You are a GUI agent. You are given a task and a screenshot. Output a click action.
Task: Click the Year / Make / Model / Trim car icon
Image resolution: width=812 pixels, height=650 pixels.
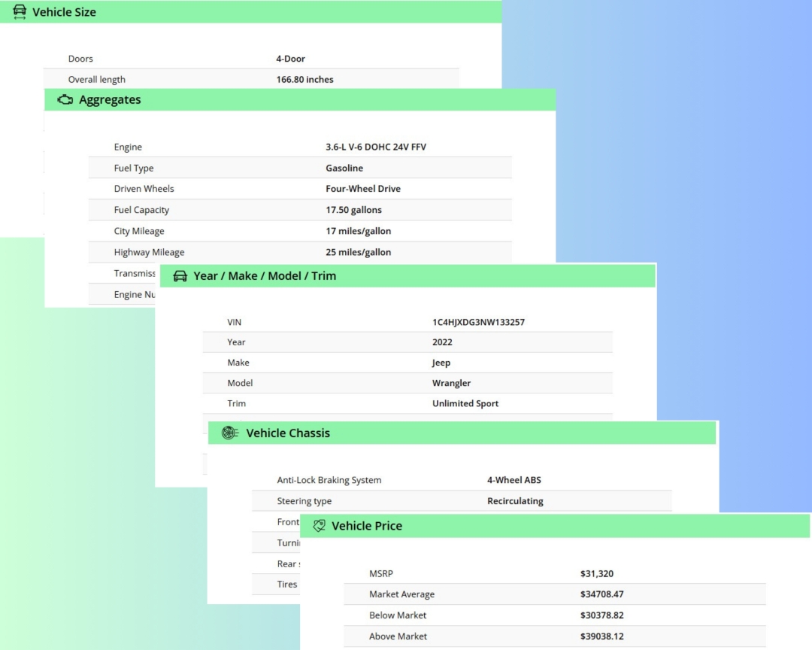click(180, 276)
